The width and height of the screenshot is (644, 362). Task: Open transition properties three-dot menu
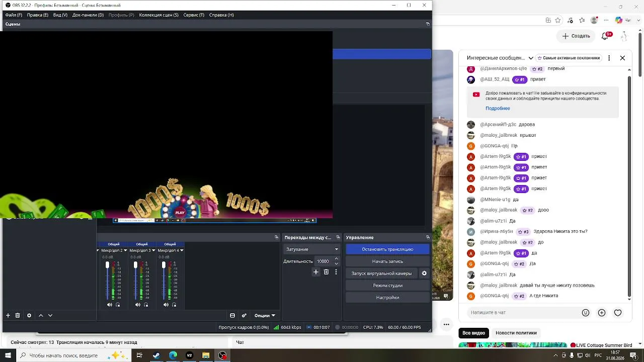[336, 272]
